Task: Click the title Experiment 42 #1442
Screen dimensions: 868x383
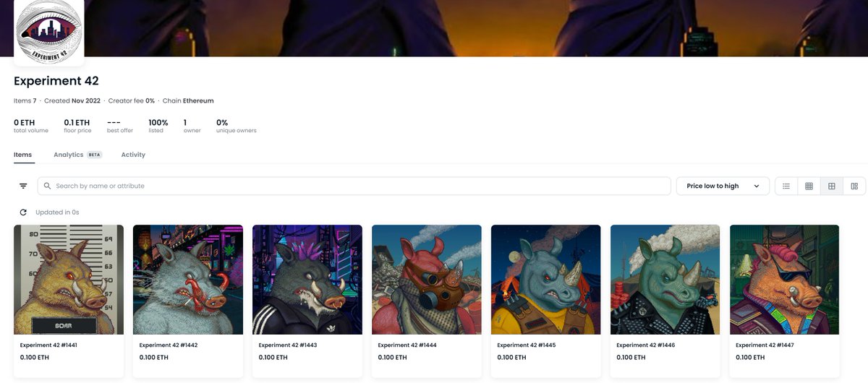Action: point(169,345)
